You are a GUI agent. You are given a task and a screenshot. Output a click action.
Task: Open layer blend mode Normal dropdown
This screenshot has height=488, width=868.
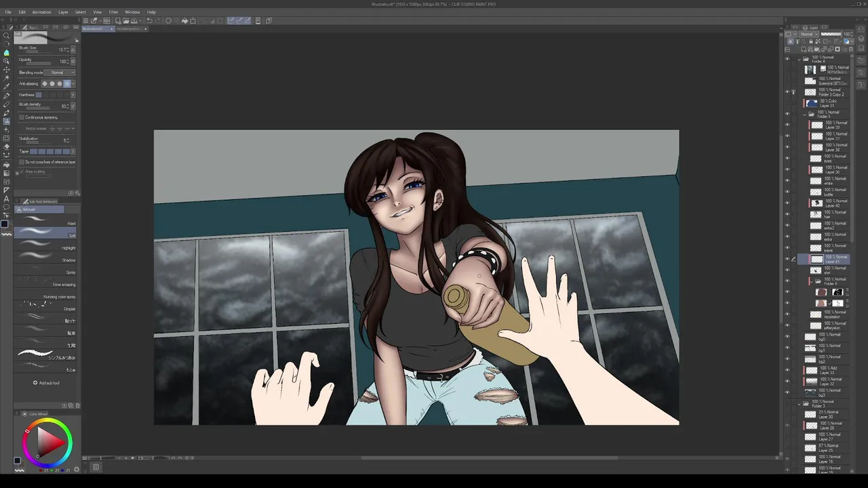coord(809,34)
